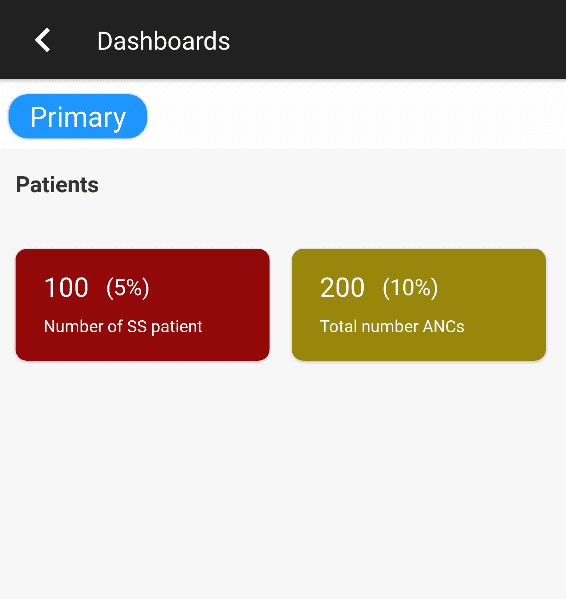The width and height of the screenshot is (566, 599).
Task: Click the Patients section heading
Action: [57, 185]
